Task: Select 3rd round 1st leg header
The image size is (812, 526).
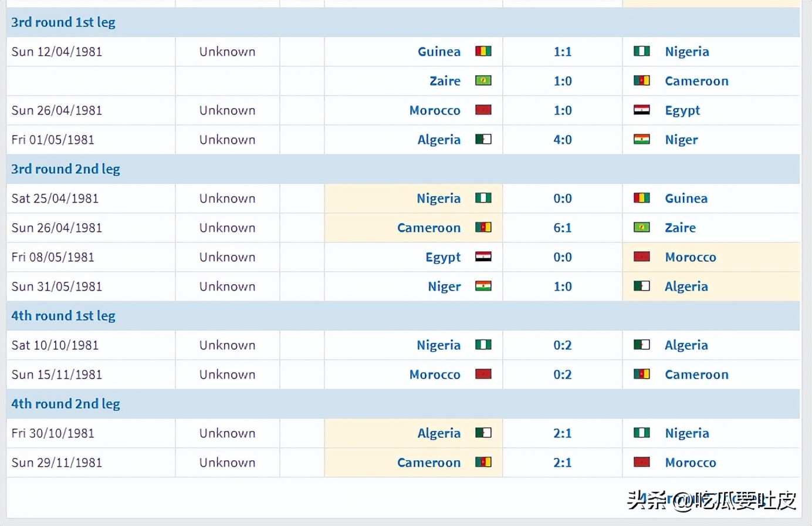Action: point(403,22)
